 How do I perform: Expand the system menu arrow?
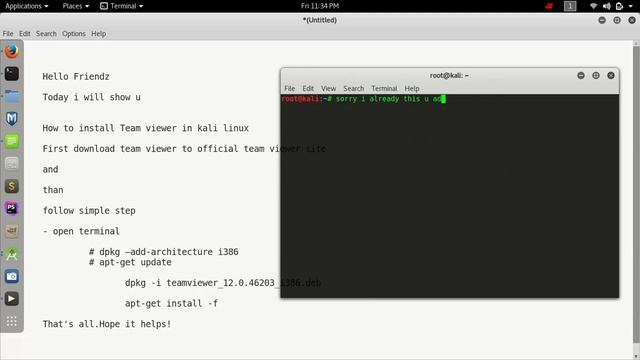tap(631, 6)
